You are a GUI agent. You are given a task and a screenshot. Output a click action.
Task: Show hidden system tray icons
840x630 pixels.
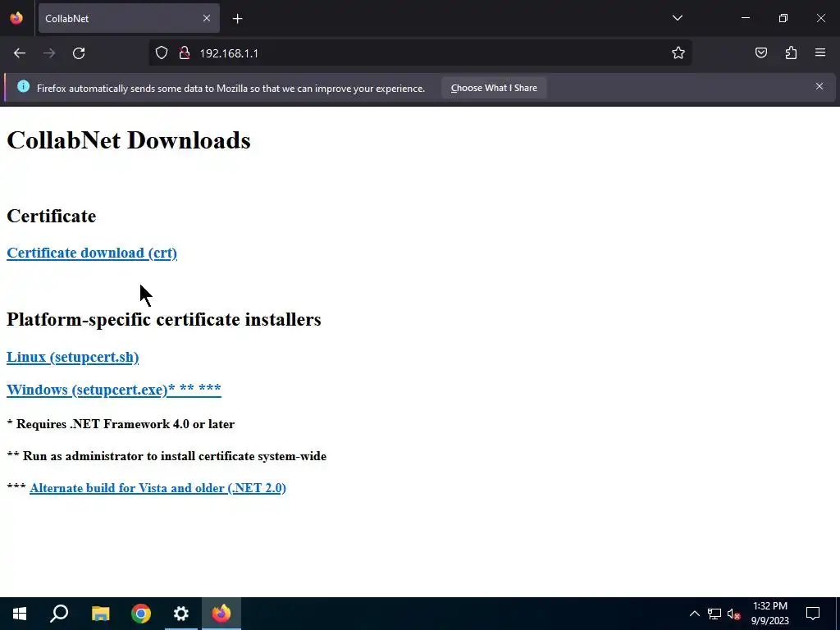[694, 614]
